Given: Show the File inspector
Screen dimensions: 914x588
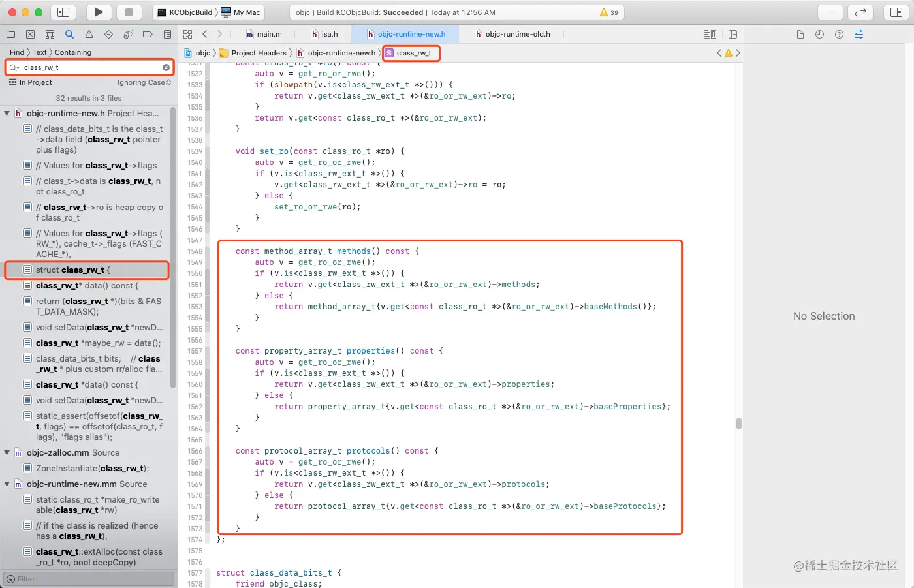Looking at the screenshot, I should click(x=800, y=34).
